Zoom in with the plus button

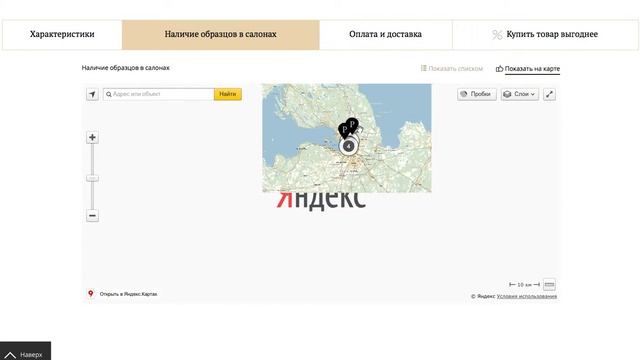(x=92, y=138)
